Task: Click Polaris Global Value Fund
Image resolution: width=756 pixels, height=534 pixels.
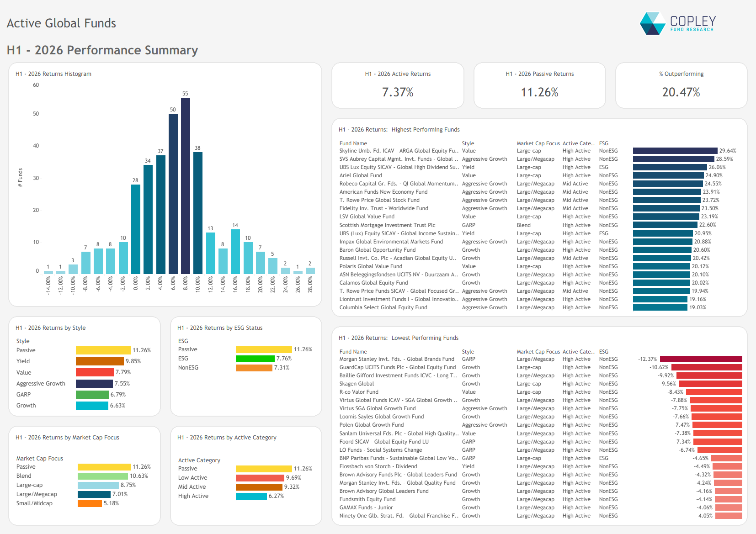Action: coord(371,266)
